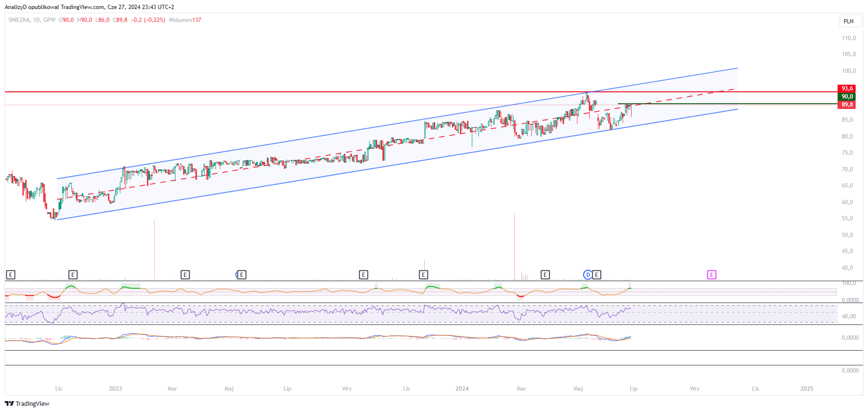Viewport: 868px width, 412px height.
Task: Click the E earnings marker right of the D marker
Action: tap(596, 275)
